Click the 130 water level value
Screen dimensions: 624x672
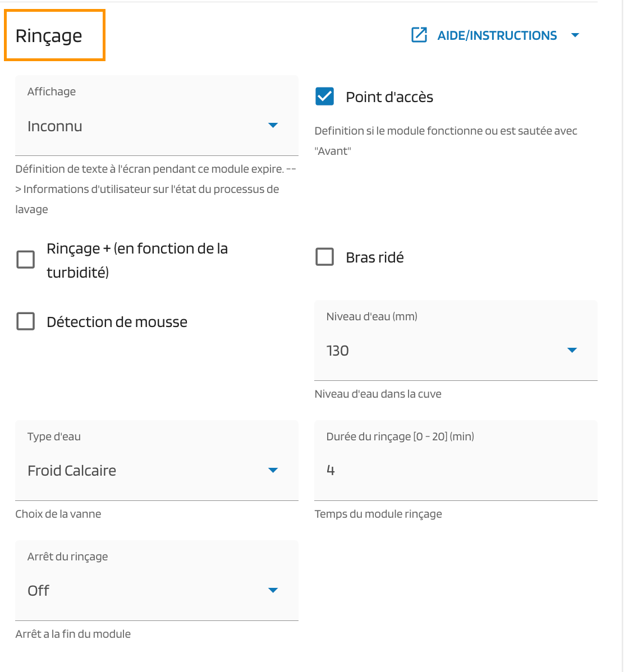point(338,351)
